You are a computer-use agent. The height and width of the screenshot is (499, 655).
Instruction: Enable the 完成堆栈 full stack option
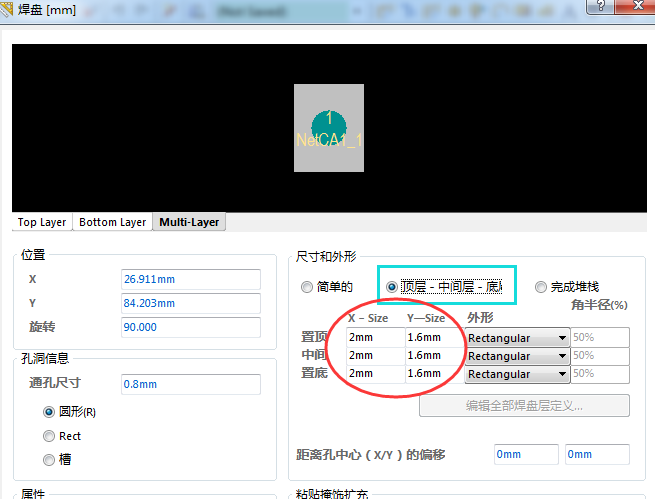pos(541,287)
